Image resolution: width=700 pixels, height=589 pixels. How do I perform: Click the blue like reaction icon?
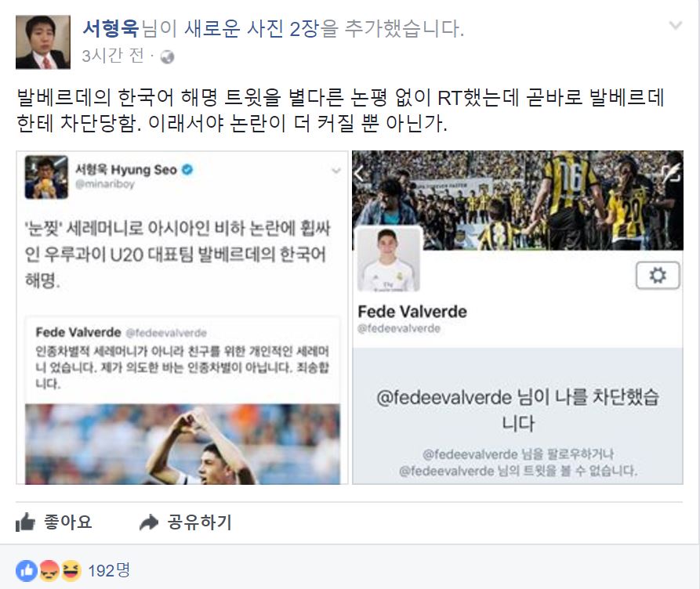pos(27,571)
